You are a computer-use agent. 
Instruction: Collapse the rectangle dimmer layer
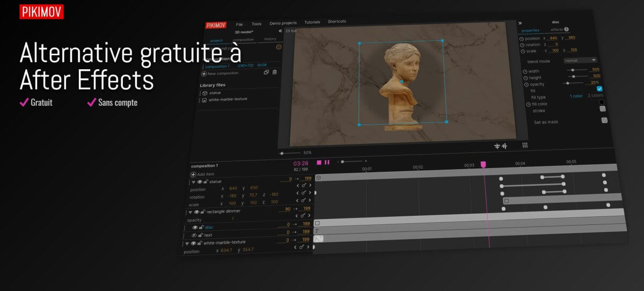point(191,212)
